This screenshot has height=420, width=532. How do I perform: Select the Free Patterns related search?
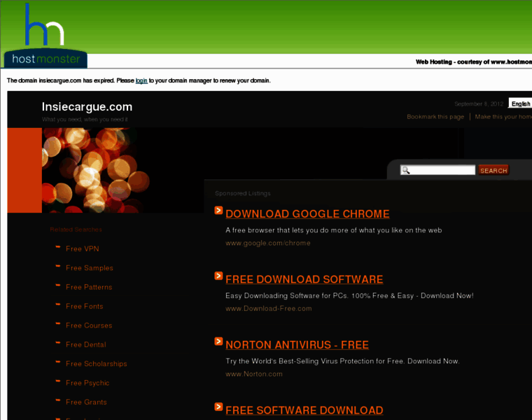coord(89,287)
